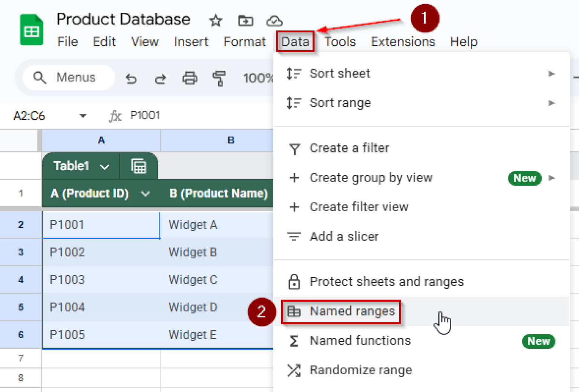
Task: Expand the Sort sheet submenu
Action: tap(552, 73)
